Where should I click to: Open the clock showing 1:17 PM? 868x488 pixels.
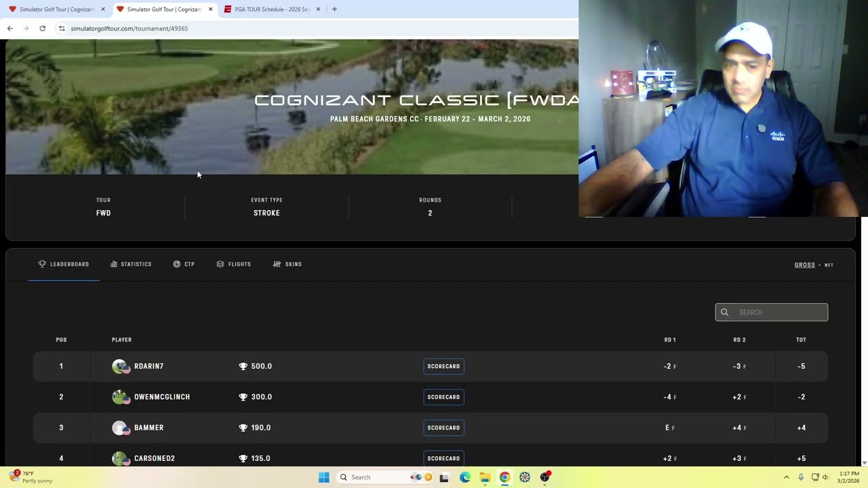[849, 477]
